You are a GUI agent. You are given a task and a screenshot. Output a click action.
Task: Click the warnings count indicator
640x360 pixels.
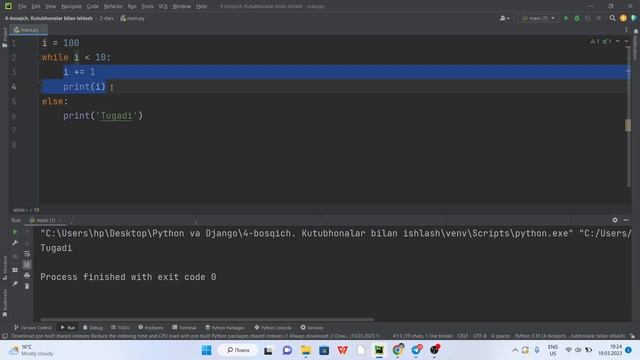coord(595,42)
